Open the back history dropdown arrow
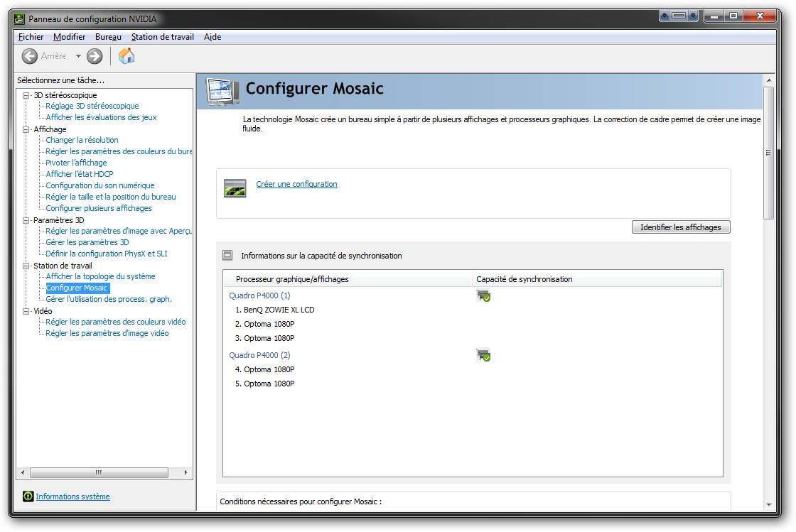Screen dimensions: 796x532 click(78, 56)
